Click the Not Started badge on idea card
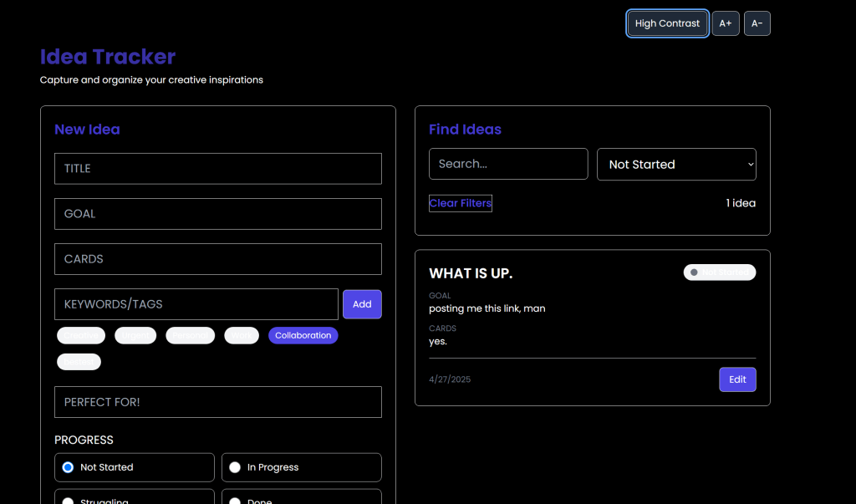 (719, 272)
